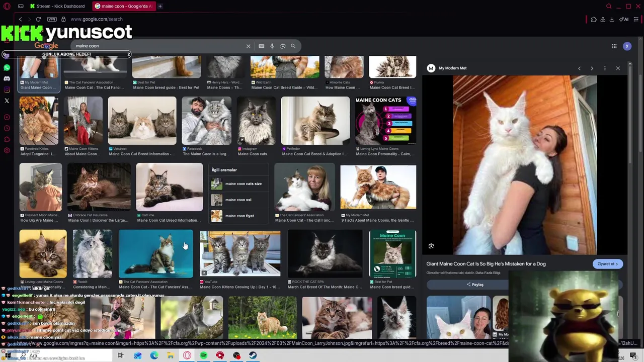Open Task View on the taskbar
The width and height of the screenshot is (644, 362).
[121, 355]
